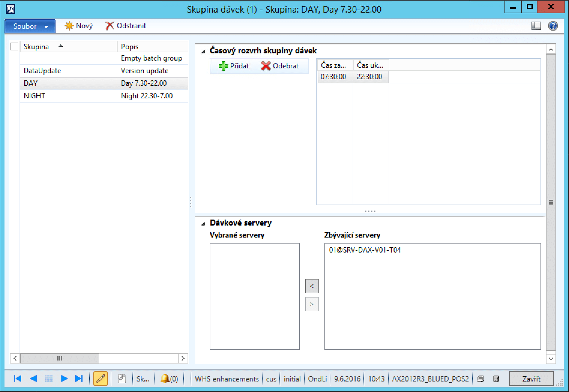Go to first record navigation arrow

click(x=18, y=379)
